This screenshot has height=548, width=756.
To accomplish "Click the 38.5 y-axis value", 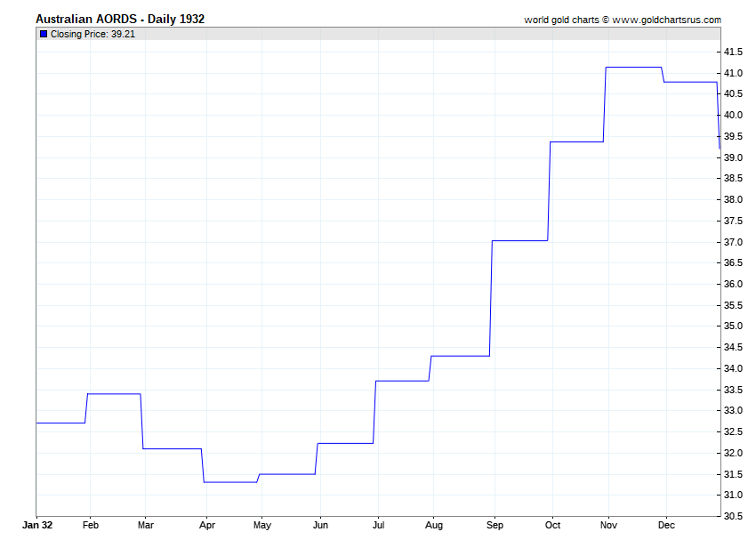I will (x=733, y=178).
